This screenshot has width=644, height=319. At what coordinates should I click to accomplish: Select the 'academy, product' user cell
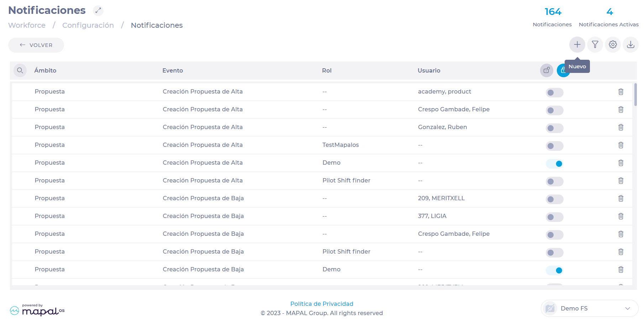tap(444, 91)
